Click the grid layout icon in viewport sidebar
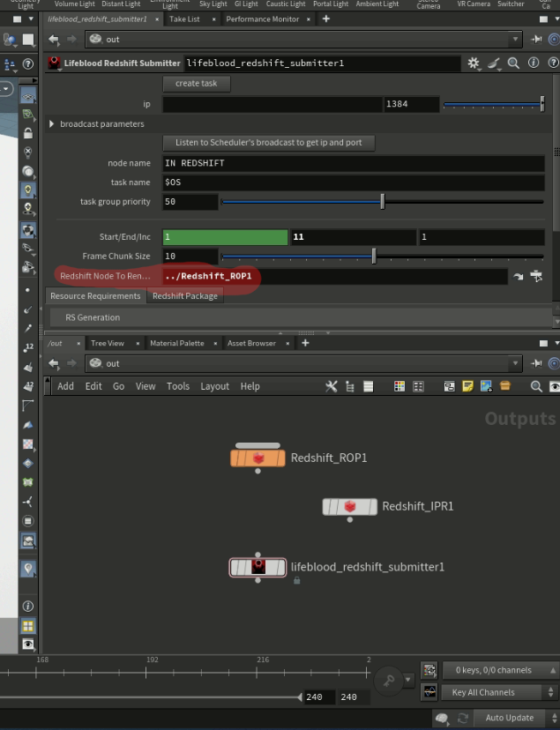The width and height of the screenshot is (560, 730). click(x=28, y=626)
